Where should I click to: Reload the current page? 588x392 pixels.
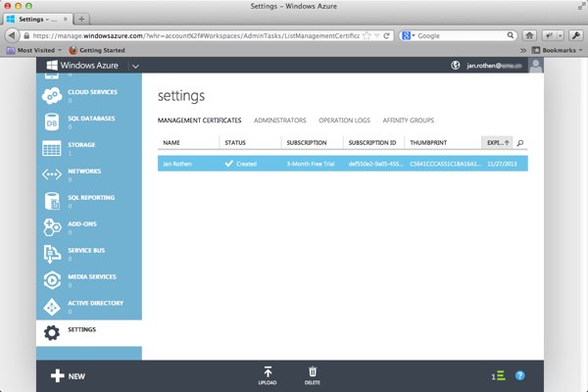tap(386, 35)
